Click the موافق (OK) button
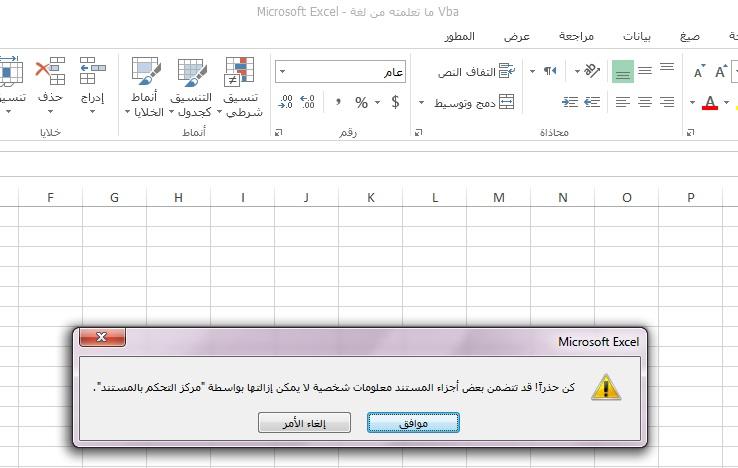 point(413,423)
